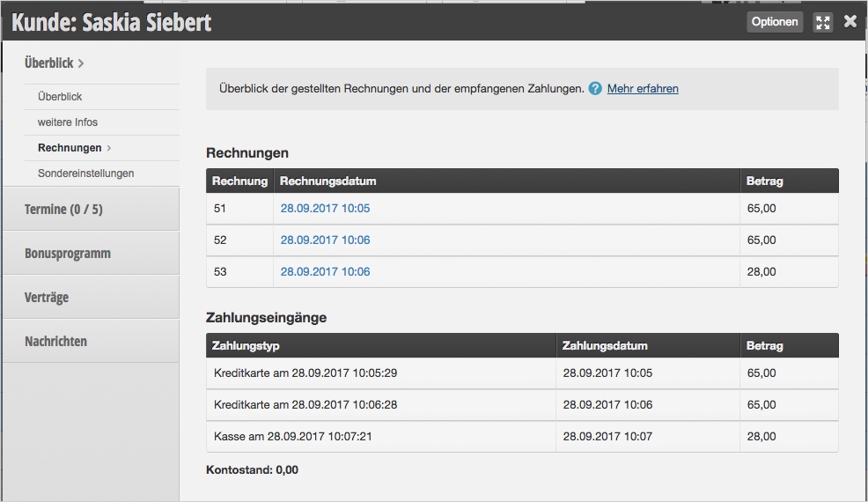Click the Zahlungstyp column header

(246, 346)
